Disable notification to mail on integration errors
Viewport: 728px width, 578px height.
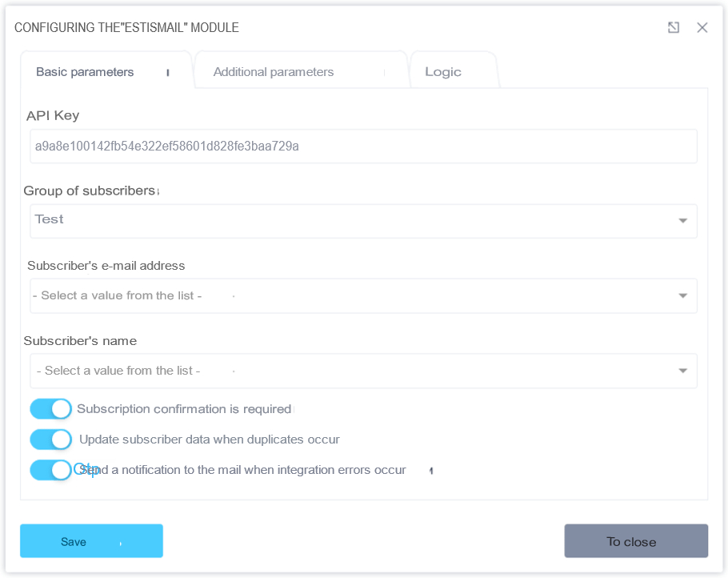coord(50,470)
